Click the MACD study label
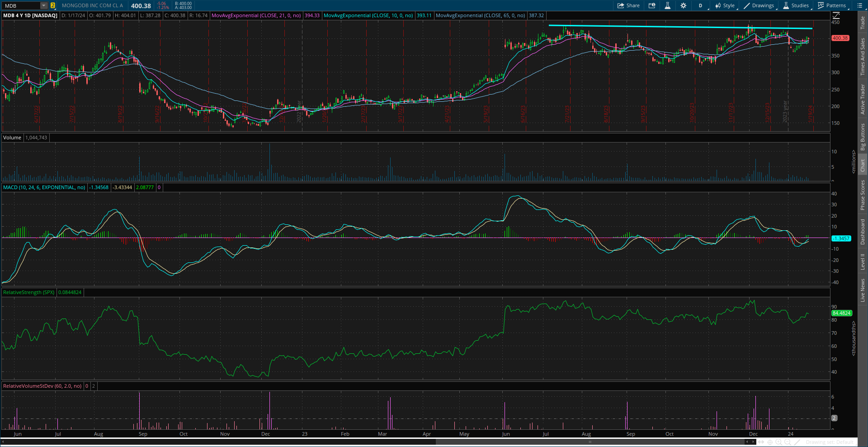The image size is (868, 447). coord(44,187)
